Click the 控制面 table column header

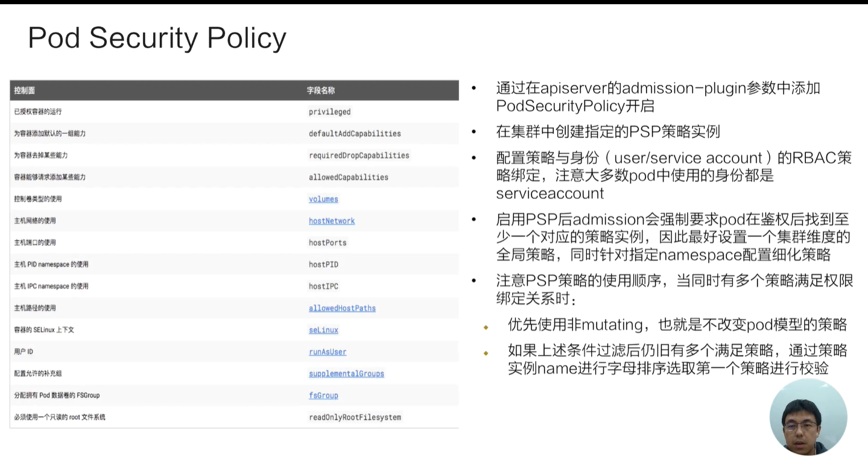24,90
